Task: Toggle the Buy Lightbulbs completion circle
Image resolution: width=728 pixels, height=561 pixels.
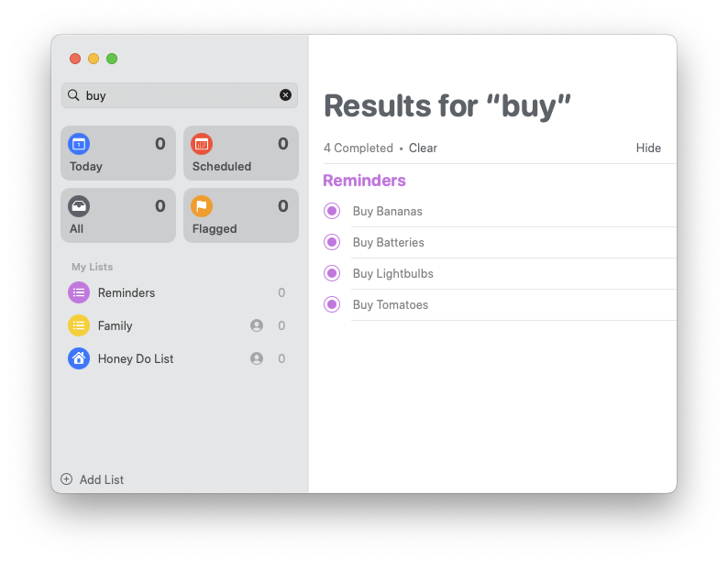Action: 332,273
